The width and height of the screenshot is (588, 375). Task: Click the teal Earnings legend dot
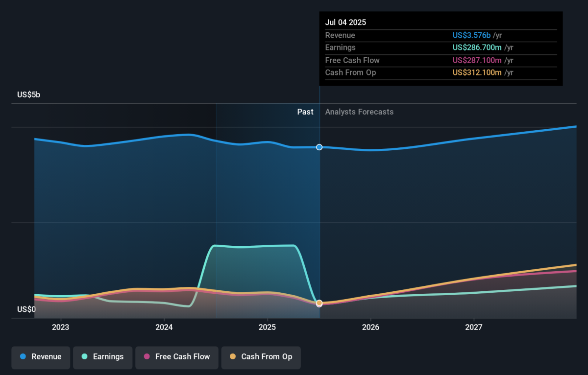pos(84,357)
